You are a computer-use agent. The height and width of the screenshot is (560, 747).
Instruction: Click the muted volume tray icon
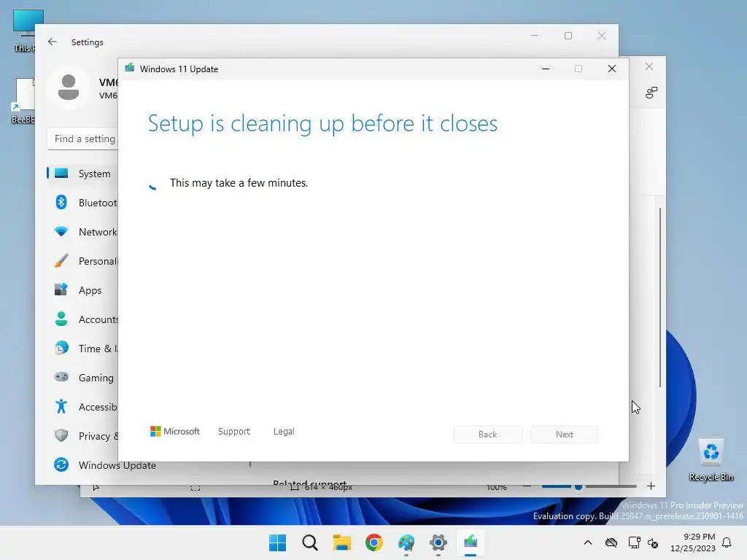[x=653, y=542]
